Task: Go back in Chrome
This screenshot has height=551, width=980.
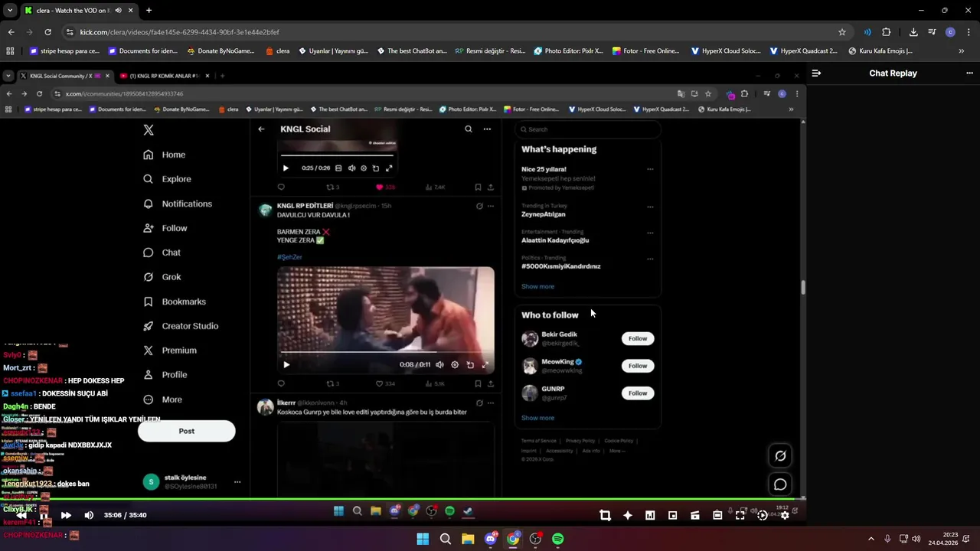Action: click(11, 32)
